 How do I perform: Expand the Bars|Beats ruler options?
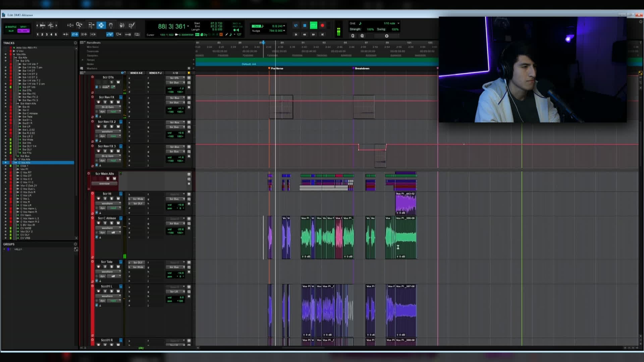[x=83, y=43]
